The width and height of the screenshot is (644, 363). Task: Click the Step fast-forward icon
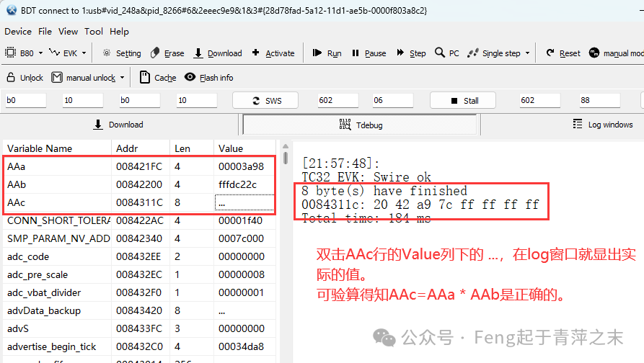click(400, 53)
